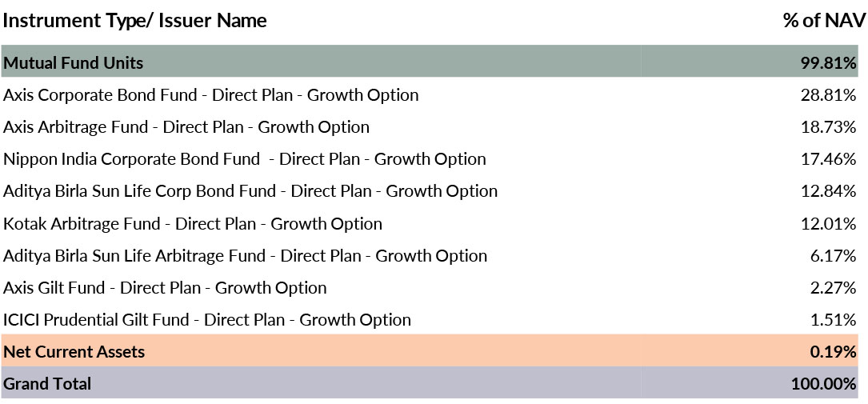868x404 pixels.
Task: Click the Grand Total row label
Action: 47,384
